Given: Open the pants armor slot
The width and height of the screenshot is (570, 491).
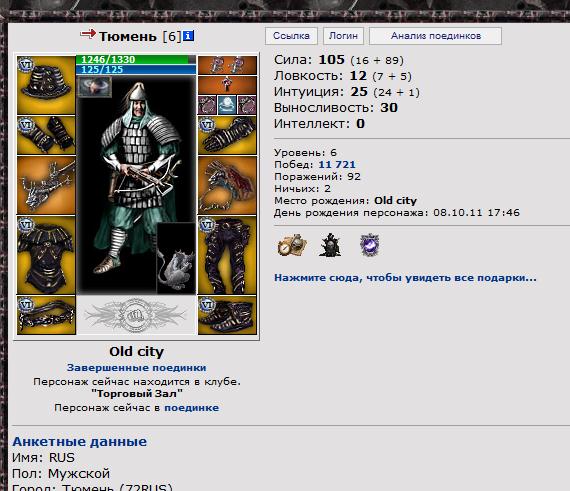Looking at the screenshot, I should [227, 255].
